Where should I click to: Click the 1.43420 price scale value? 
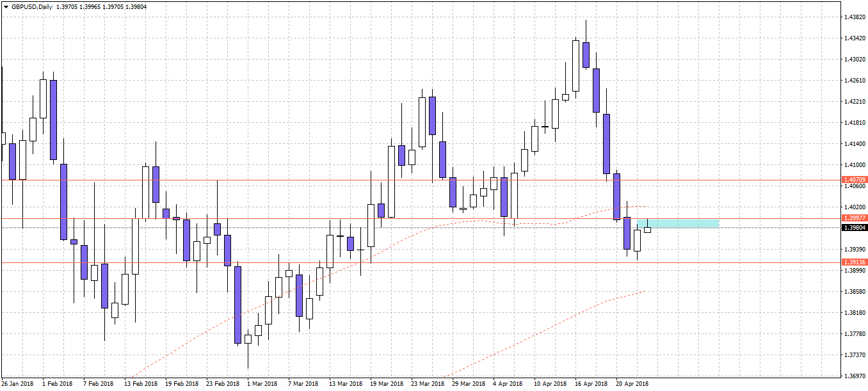pos(855,38)
